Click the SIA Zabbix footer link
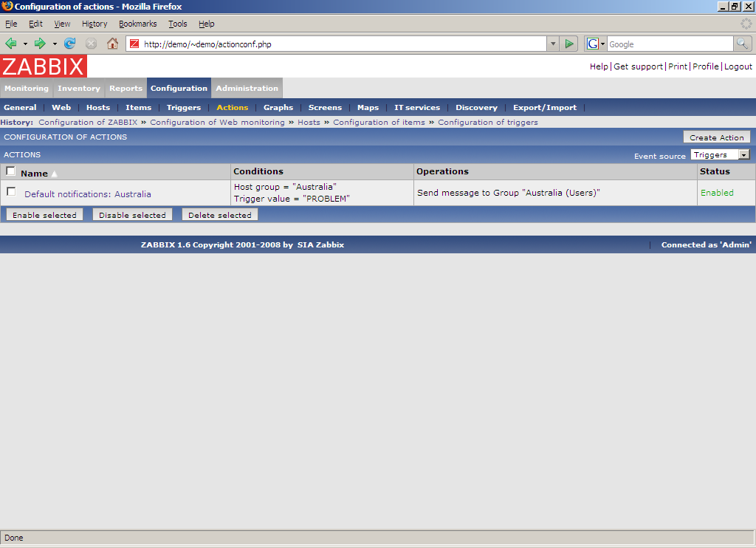 pos(320,244)
